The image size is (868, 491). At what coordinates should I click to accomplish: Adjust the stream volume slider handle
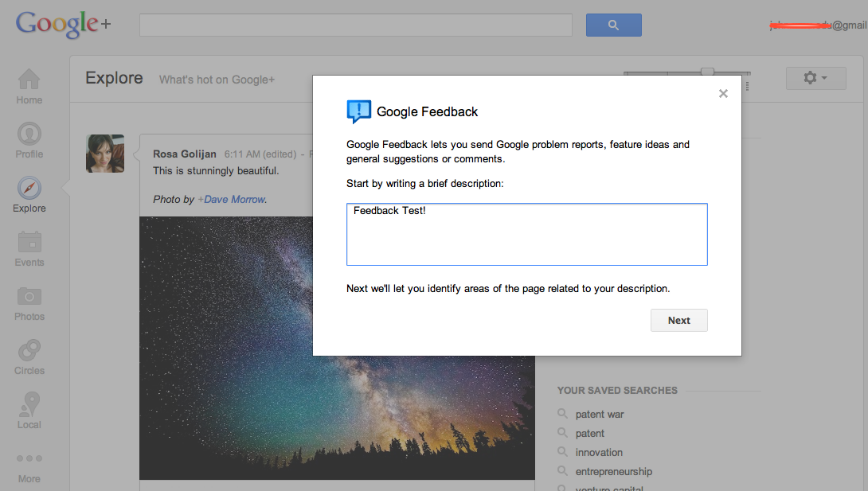[x=707, y=72]
